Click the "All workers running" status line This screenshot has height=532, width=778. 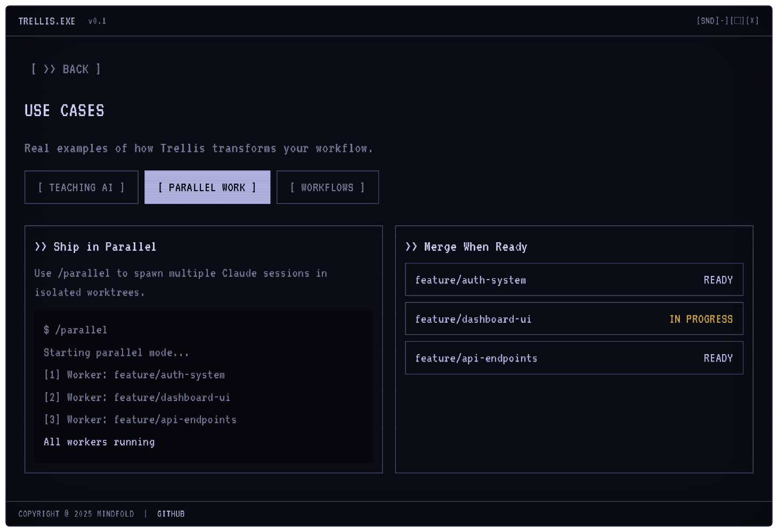point(99,441)
